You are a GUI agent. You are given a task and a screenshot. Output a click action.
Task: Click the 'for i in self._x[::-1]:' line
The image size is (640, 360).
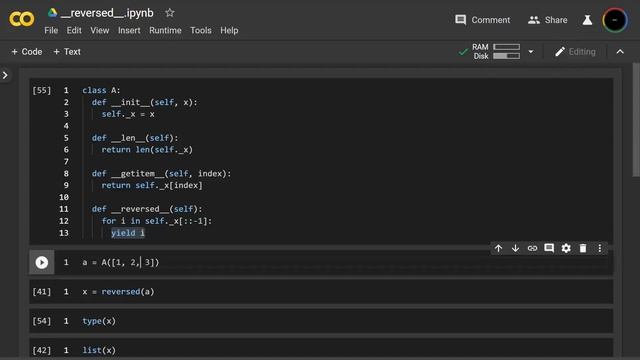point(157,221)
